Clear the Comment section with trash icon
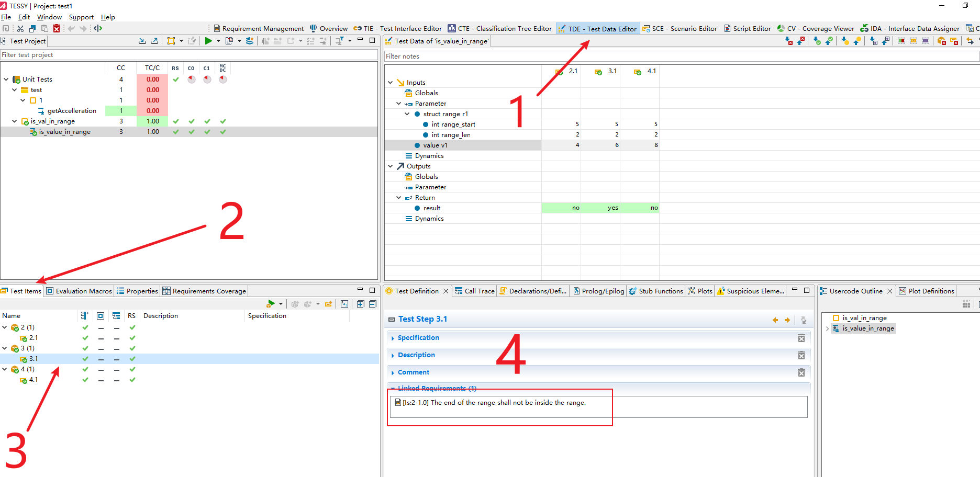Viewport: 980px width, 477px height. coord(801,373)
